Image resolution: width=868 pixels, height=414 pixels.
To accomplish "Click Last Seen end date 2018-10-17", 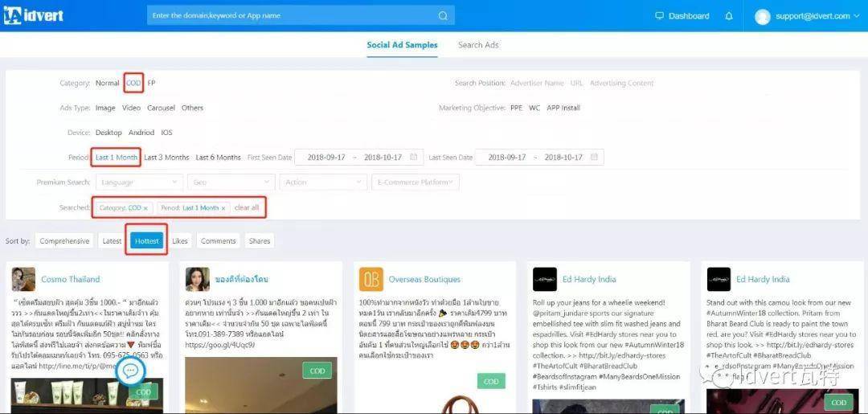I will [563, 158].
